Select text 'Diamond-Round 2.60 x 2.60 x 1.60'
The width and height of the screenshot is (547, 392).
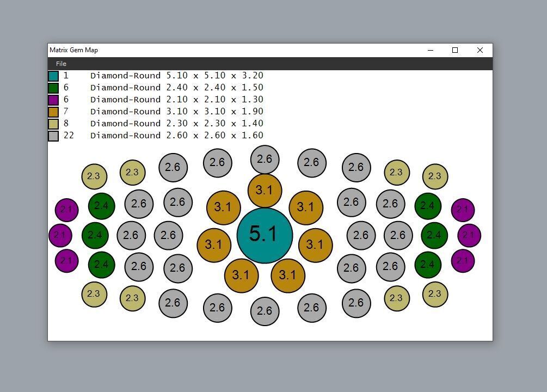click(x=177, y=135)
